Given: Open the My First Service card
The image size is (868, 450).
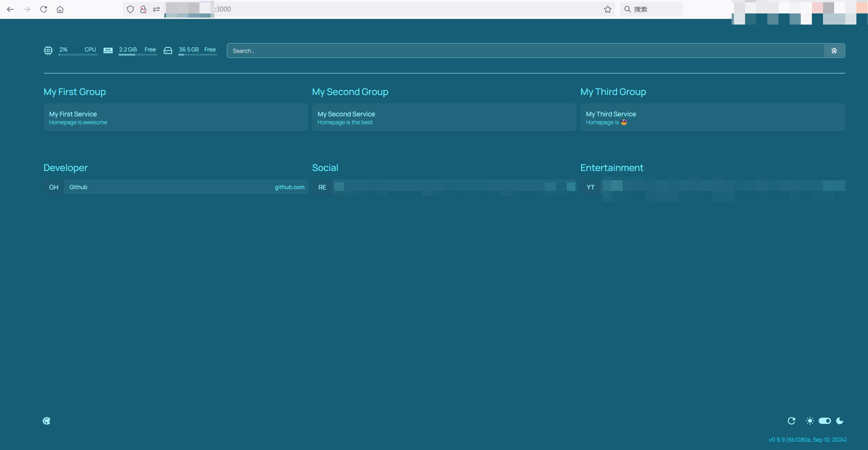Looking at the screenshot, I should click(176, 118).
